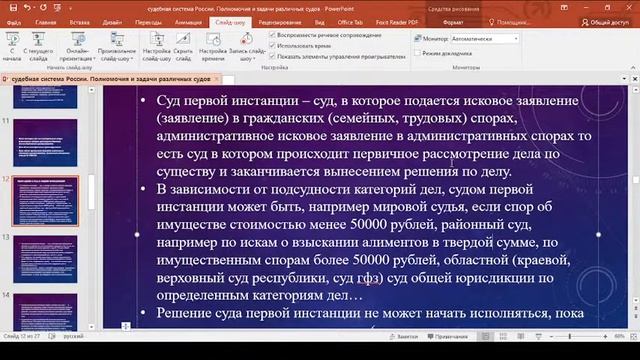Zoom in with the plus button

pyautogui.click(x=605, y=336)
